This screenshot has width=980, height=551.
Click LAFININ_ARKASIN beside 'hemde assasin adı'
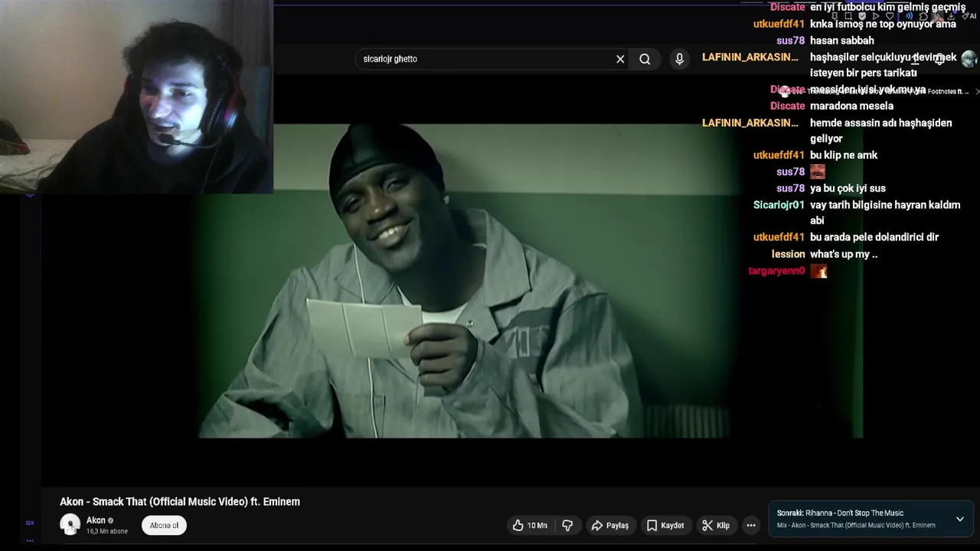coord(750,122)
